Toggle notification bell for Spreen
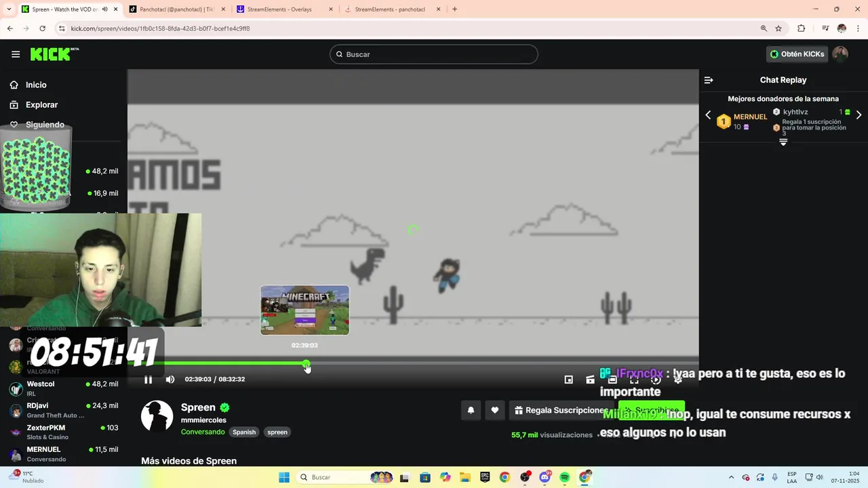868x488 pixels. click(471, 410)
